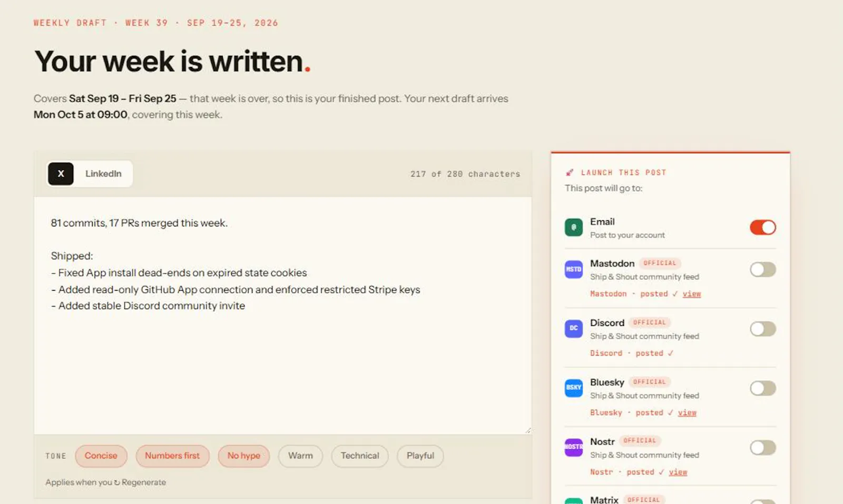
Task: Click inside the post draft text area
Action: coord(283,316)
